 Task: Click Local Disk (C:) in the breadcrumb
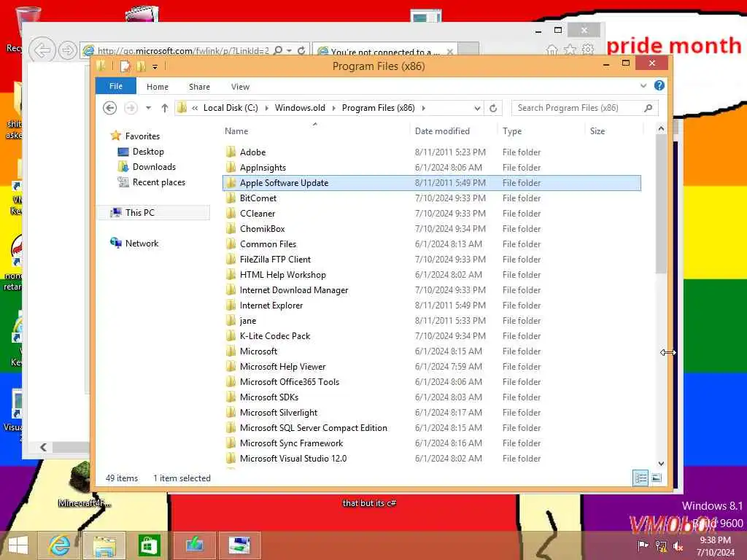[x=231, y=108]
